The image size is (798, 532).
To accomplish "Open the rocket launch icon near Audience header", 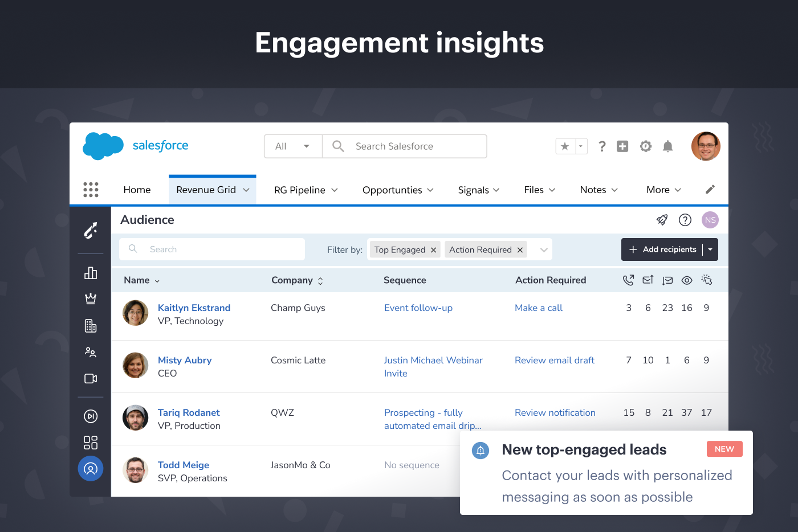I will click(x=662, y=219).
